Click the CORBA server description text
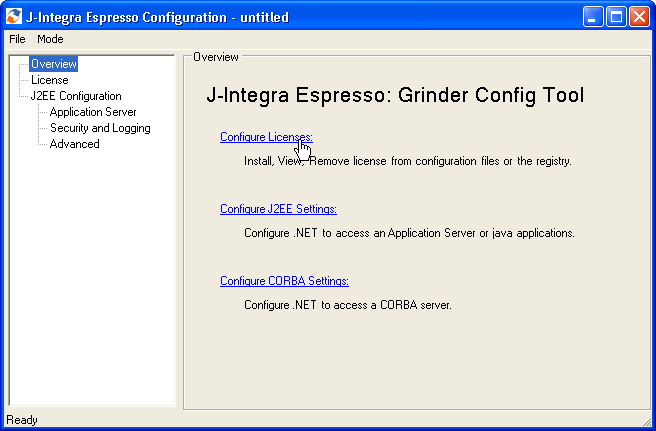Image resolution: width=656 pixels, height=431 pixels. tap(348, 304)
